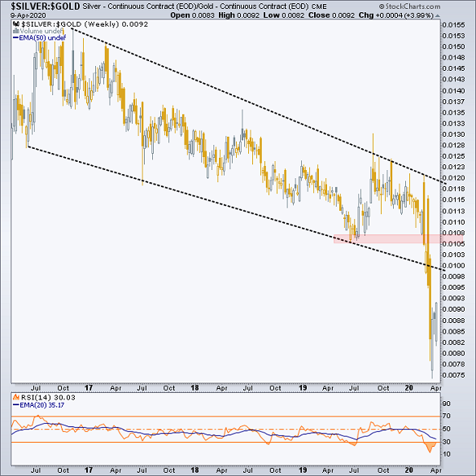Click the candlestick icon beside $SILVER:$GOLD legend

point(15,24)
